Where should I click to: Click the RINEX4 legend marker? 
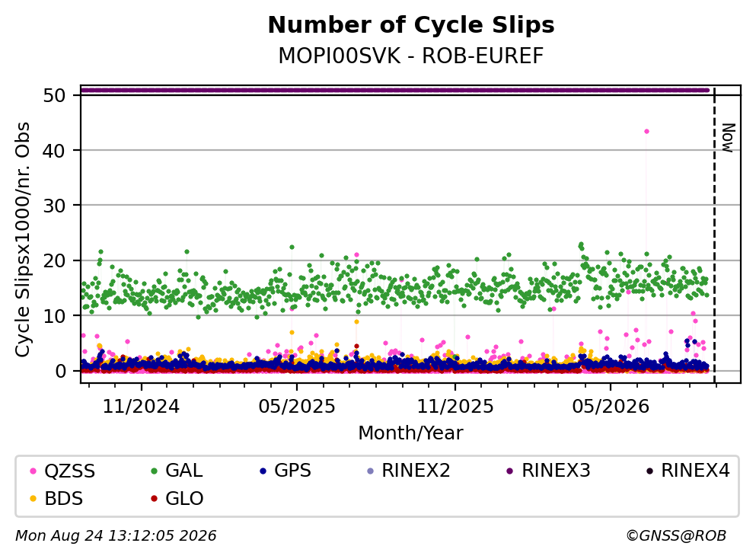[649, 471]
